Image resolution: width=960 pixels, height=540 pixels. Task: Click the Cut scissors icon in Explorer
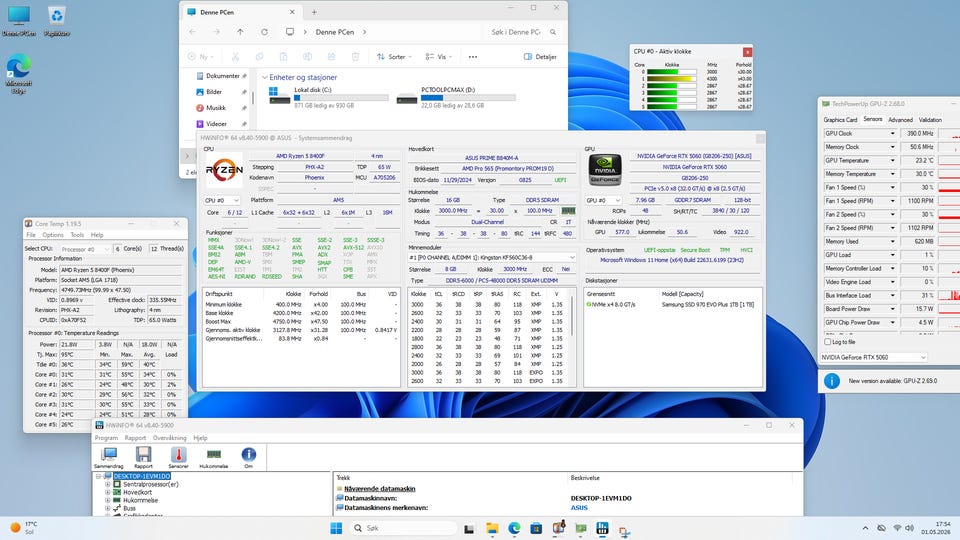pos(235,56)
